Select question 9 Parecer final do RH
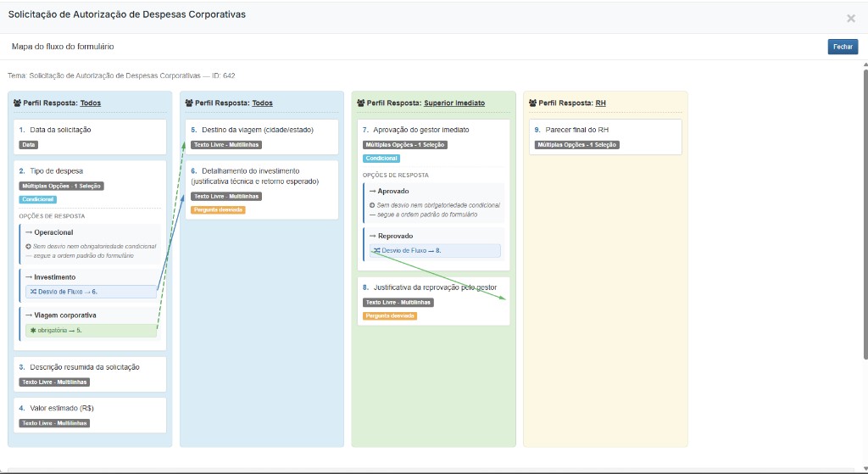 [605, 137]
